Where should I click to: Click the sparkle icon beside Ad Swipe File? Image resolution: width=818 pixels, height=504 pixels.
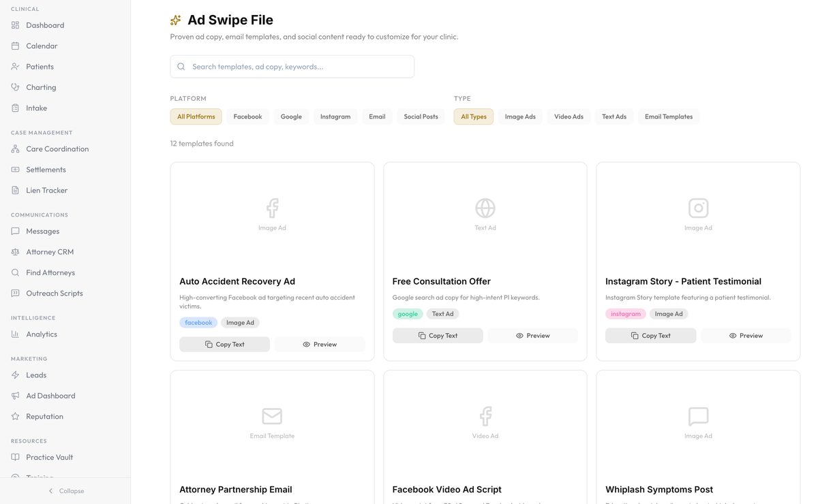[176, 20]
